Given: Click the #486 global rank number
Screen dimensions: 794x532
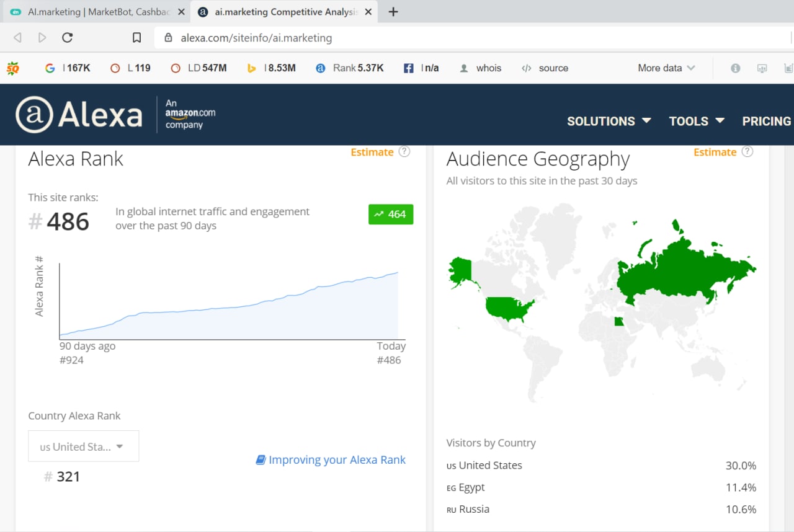Looking at the screenshot, I should (x=59, y=221).
